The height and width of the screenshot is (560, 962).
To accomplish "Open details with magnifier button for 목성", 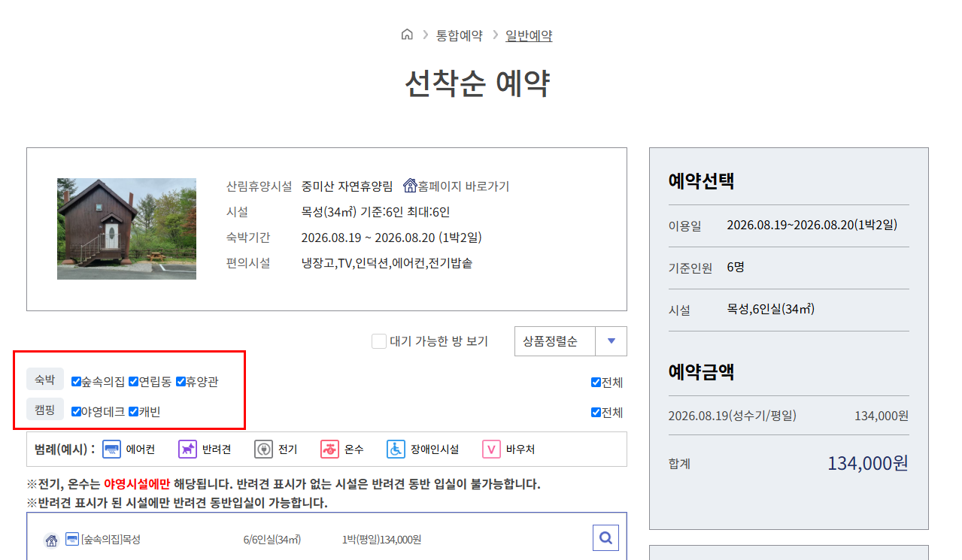I will pyautogui.click(x=606, y=537).
